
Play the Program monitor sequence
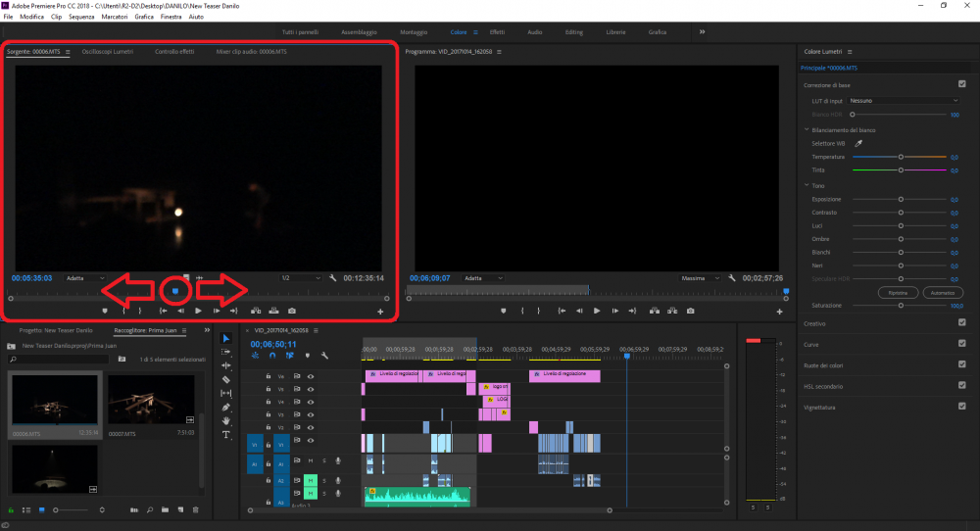[597, 311]
